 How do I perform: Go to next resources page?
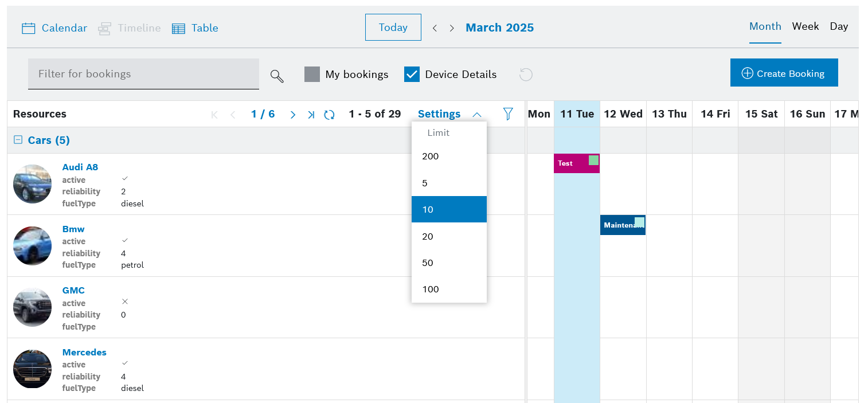(293, 115)
